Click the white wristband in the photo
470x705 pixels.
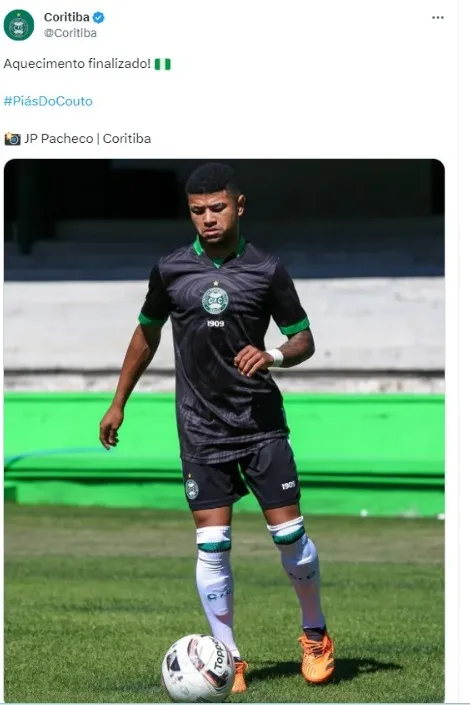click(x=275, y=357)
